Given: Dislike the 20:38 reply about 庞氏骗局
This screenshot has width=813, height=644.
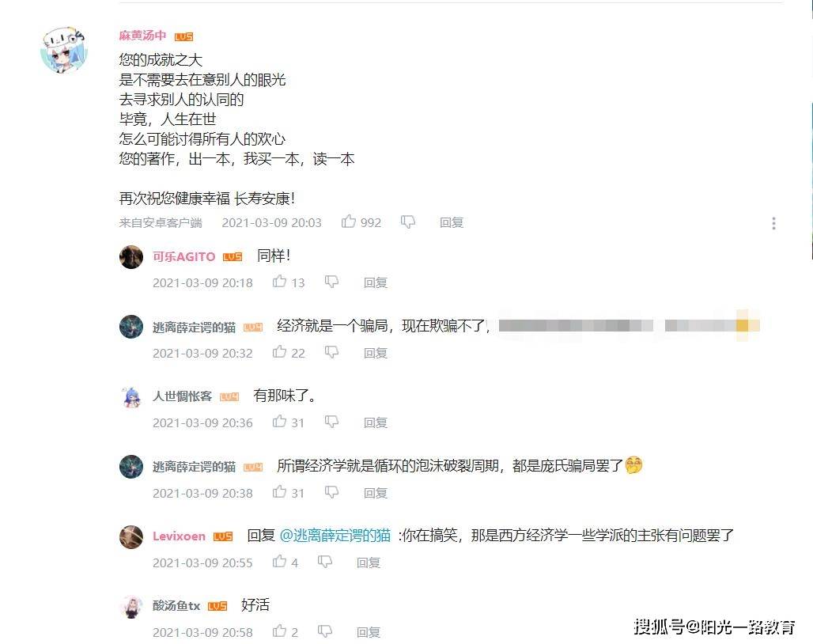Looking at the screenshot, I should [x=331, y=492].
